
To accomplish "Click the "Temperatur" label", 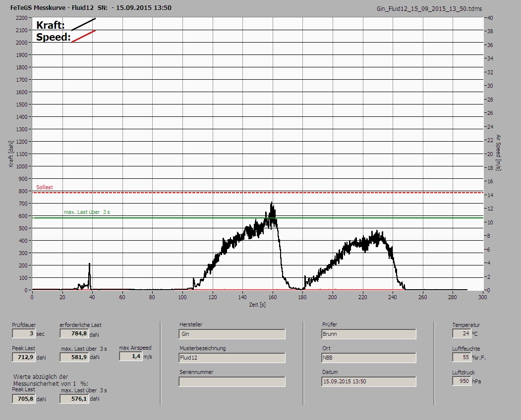I will pyautogui.click(x=466, y=325).
